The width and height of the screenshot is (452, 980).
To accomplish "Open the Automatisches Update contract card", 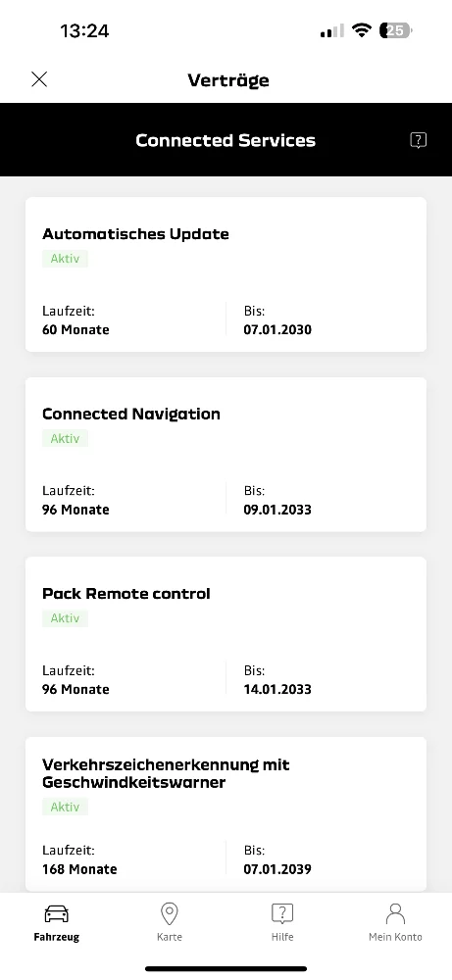I will [x=226, y=274].
